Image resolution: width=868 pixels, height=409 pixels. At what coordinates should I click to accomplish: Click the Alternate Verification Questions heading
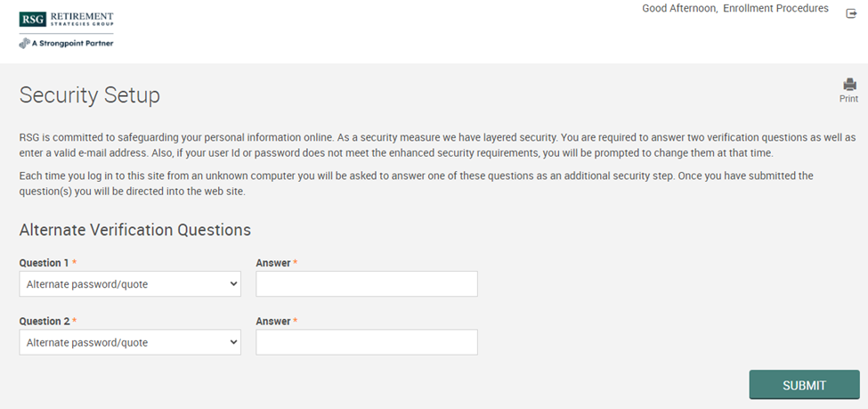134,230
